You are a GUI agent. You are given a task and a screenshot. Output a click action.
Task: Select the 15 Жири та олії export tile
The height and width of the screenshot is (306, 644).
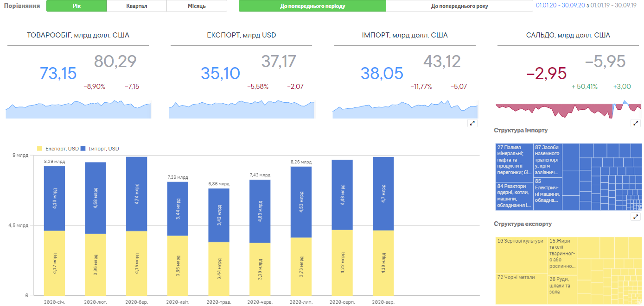pos(563,256)
